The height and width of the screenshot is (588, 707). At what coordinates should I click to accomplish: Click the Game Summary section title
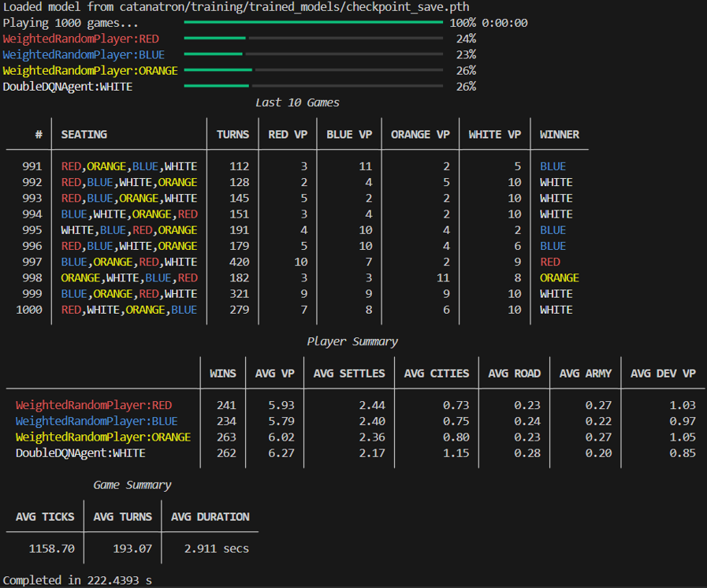pyautogui.click(x=132, y=485)
